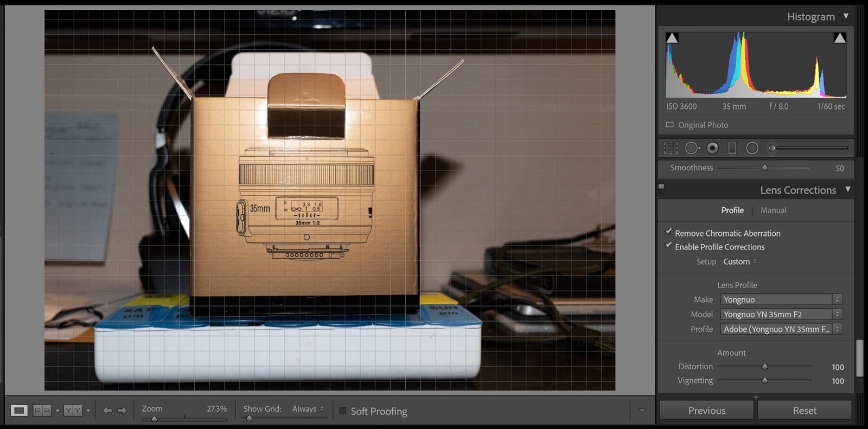Open the Reference view options arrow
This screenshot has width=868, height=429.
57,411
